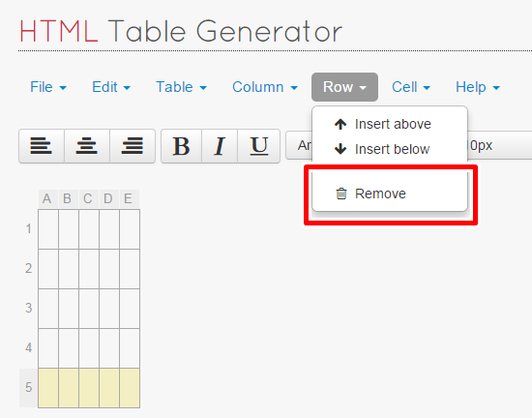Collapse the open Row menu
This screenshot has height=418, width=532.
tap(344, 87)
